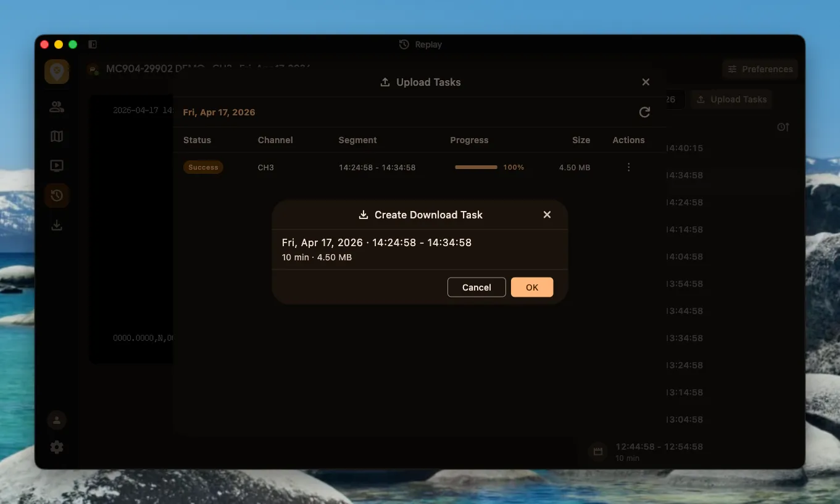Image resolution: width=840 pixels, height=504 pixels.
Task: Click the CH3 channel cell
Action: pyautogui.click(x=265, y=167)
